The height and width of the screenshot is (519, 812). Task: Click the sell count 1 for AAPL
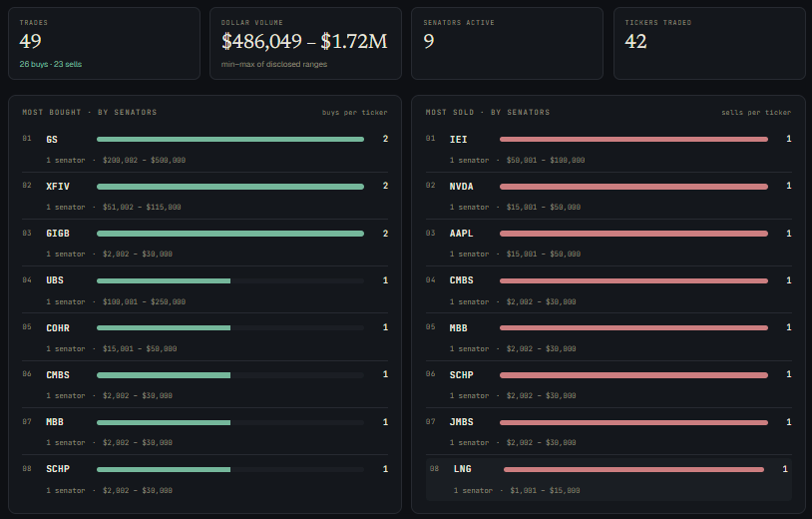tap(789, 234)
